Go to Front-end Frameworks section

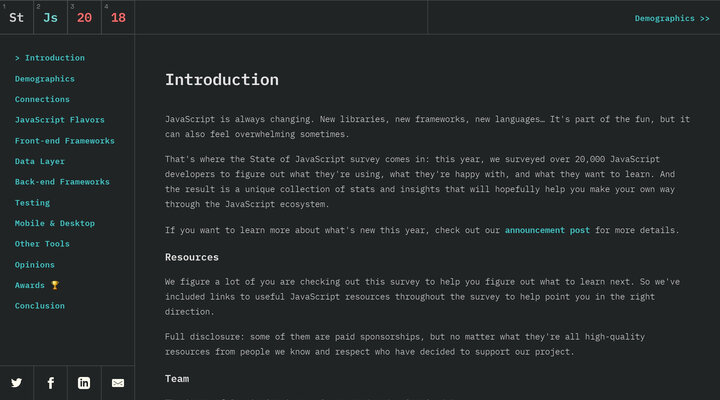[x=64, y=141]
